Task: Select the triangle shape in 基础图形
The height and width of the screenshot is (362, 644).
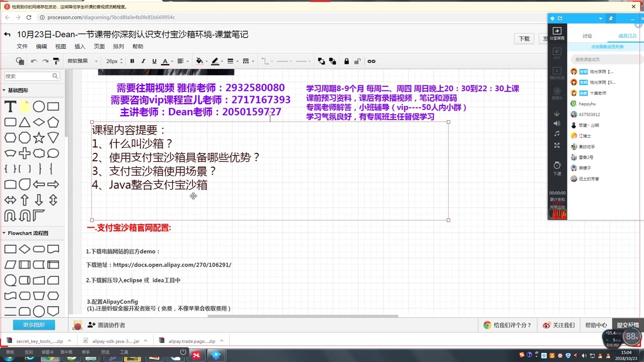Action: point(25,122)
